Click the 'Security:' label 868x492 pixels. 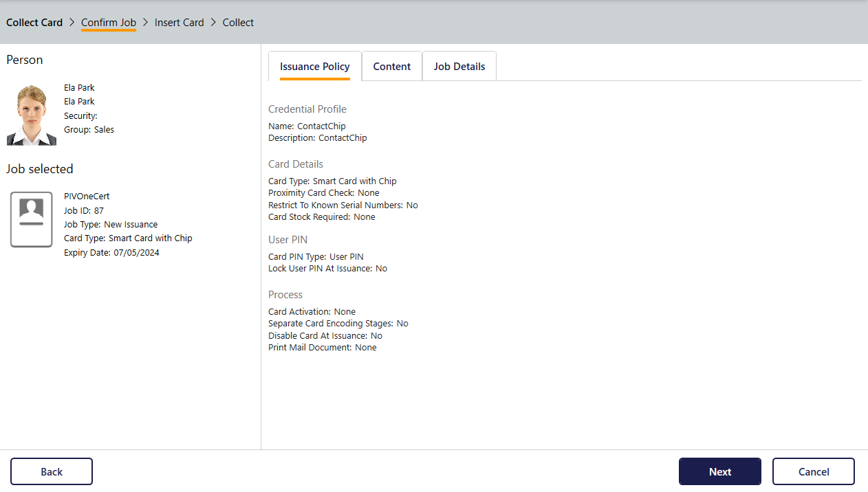80,115
